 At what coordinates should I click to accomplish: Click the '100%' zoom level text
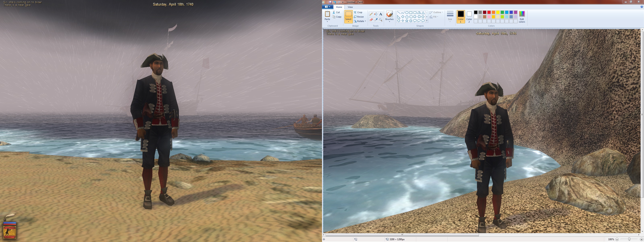tap(611, 239)
